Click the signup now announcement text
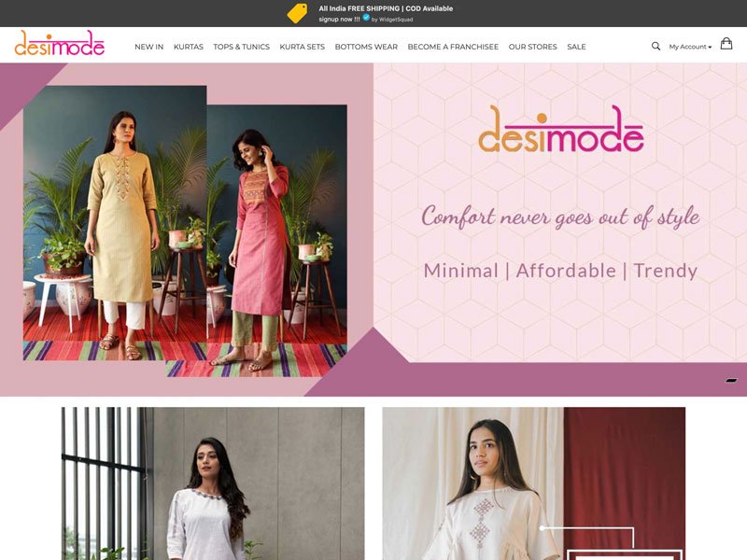This screenshot has width=747, height=560. 339,19
